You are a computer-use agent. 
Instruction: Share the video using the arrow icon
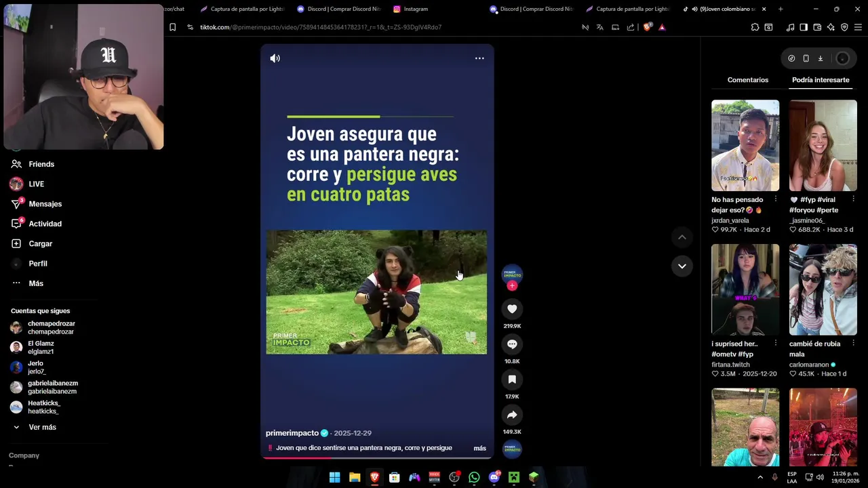pos(512,415)
